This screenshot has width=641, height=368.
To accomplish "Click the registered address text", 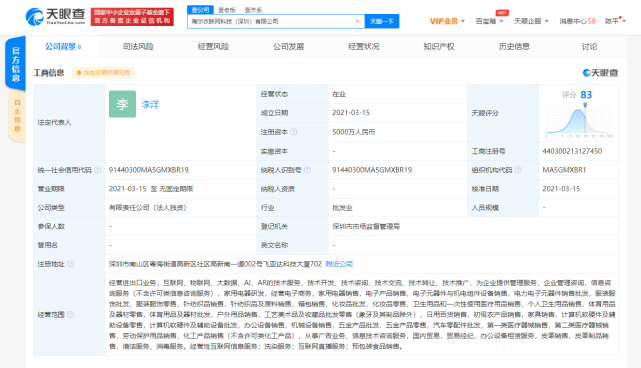I will click(215, 264).
